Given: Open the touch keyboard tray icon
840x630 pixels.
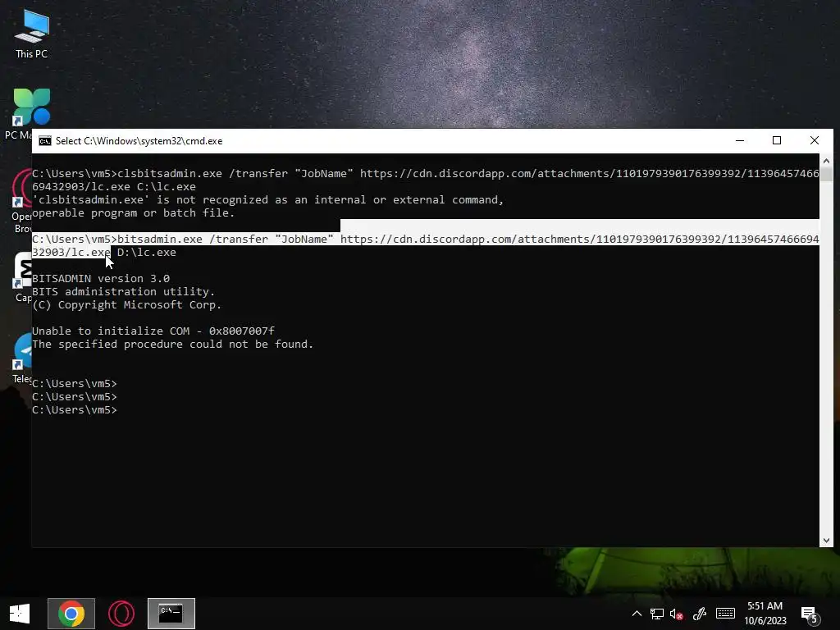Looking at the screenshot, I should (725, 614).
